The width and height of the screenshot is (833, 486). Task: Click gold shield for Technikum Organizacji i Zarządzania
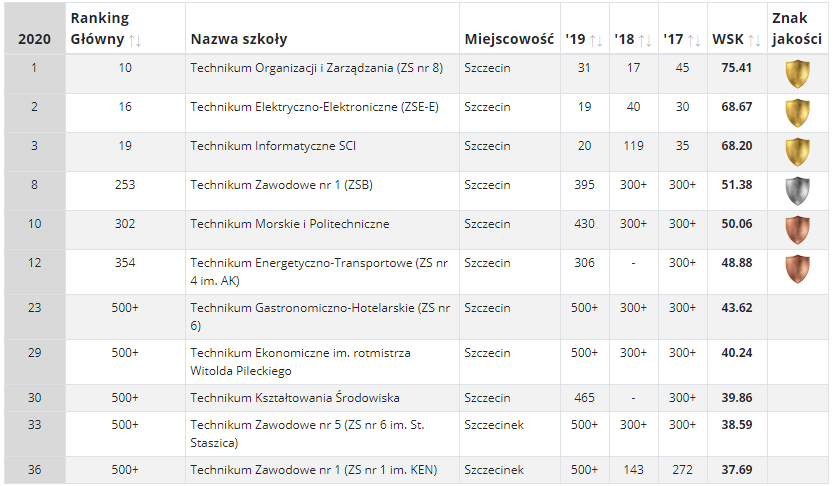click(797, 74)
